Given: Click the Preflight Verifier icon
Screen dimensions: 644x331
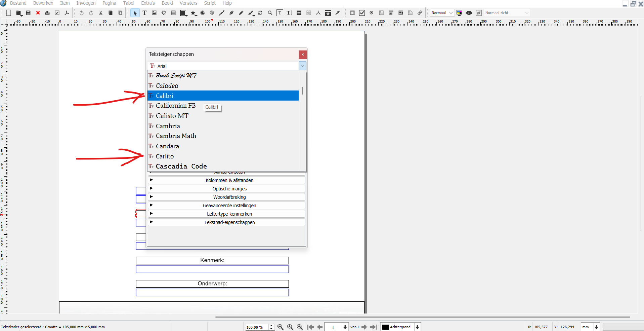Looking at the screenshot, I should tap(57, 13).
